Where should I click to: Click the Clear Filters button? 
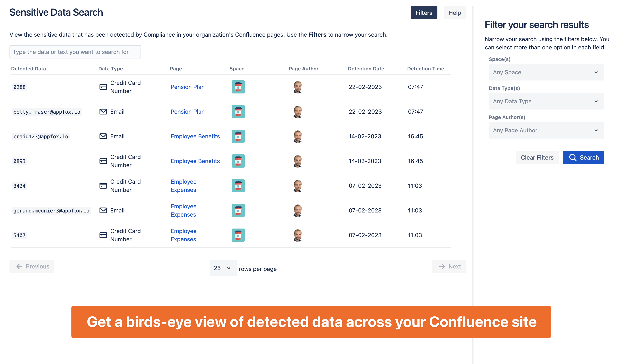coord(537,157)
